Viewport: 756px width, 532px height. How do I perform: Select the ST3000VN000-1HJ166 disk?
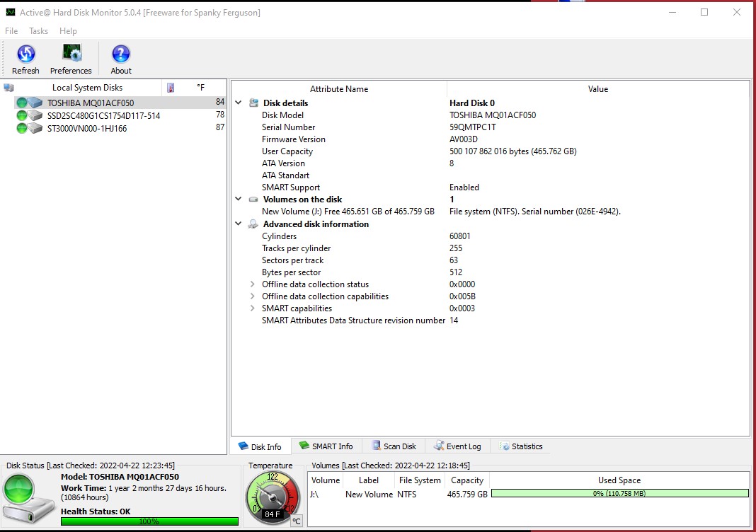(86, 129)
